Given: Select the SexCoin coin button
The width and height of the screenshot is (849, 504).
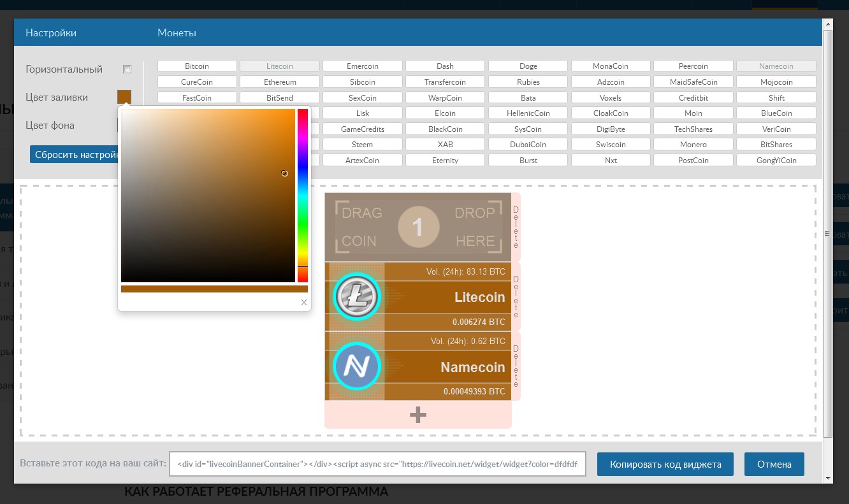Looking at the screenshot, I should (363, 97).
